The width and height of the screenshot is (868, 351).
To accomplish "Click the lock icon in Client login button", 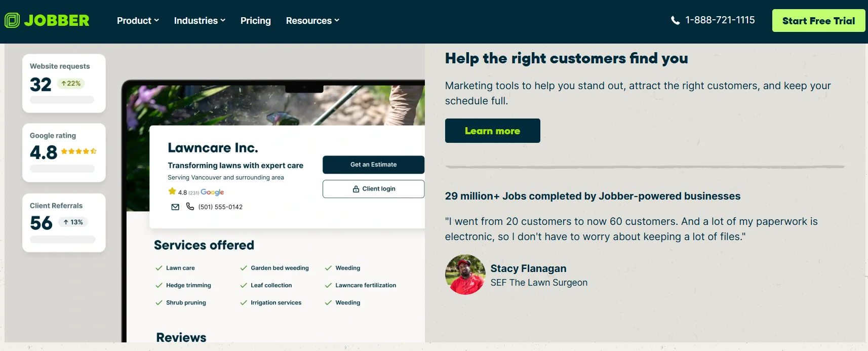I will point(356,189).
